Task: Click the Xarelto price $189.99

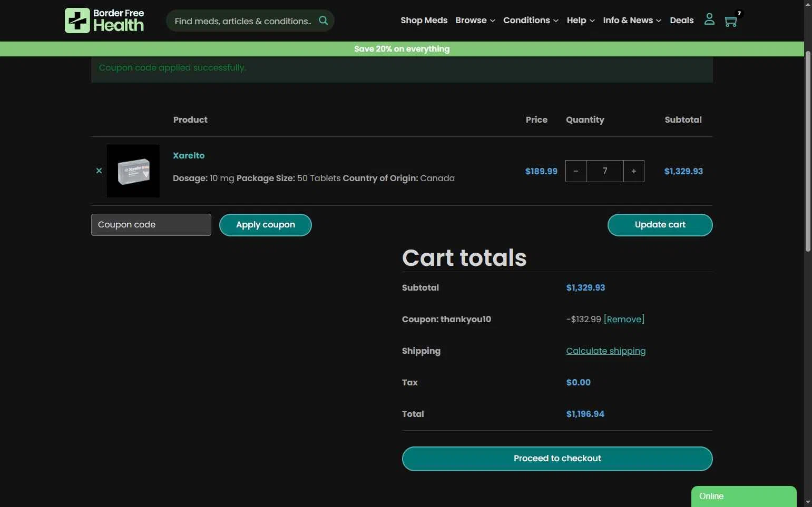Action: 541,171
